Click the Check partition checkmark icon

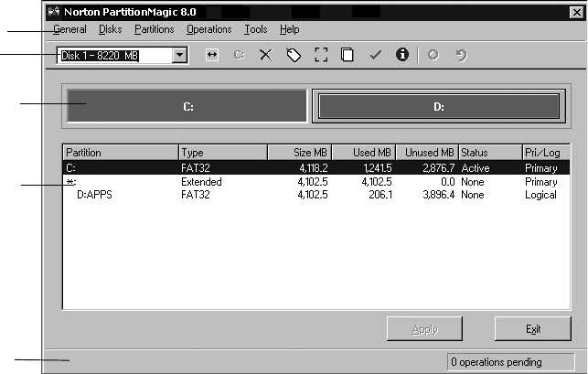point(375,55)
